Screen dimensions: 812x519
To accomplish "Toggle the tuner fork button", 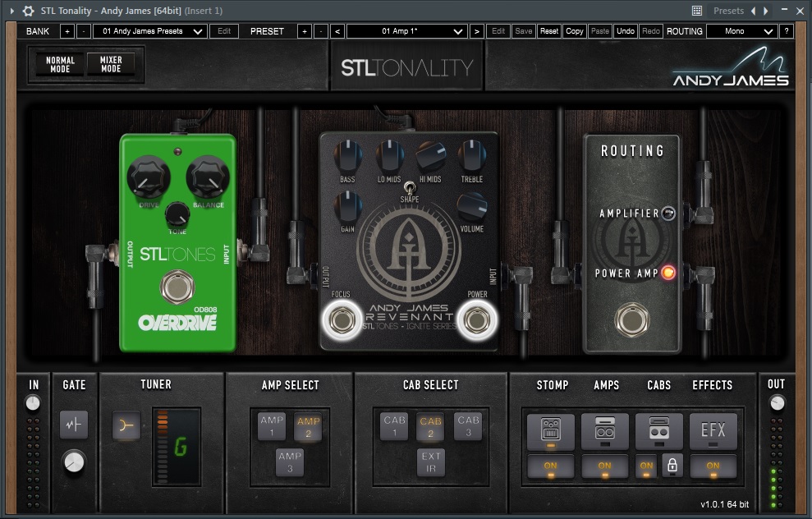I will click(x=126, y=425).
